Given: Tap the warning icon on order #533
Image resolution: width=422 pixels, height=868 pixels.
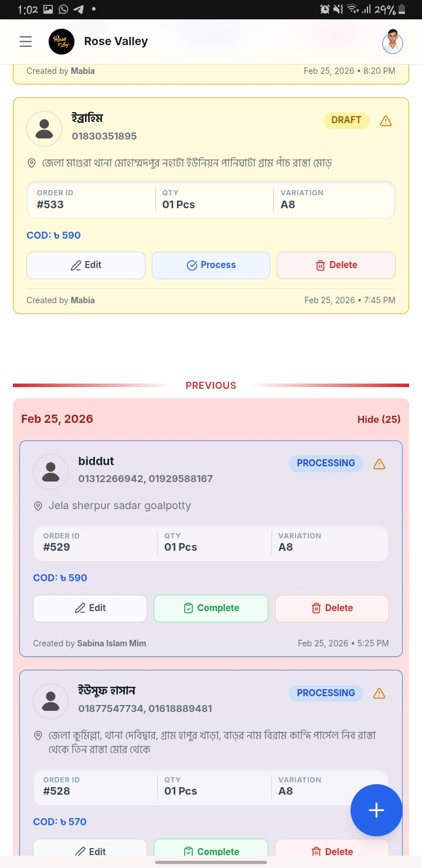Looking at the screenshot, I should click(x=386, y=121).
